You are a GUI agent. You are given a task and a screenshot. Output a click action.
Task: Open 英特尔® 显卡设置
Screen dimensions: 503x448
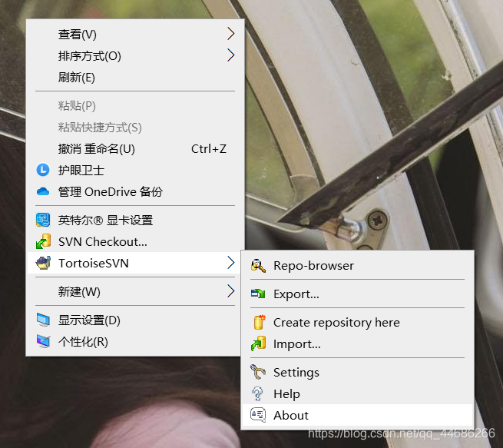135,220
